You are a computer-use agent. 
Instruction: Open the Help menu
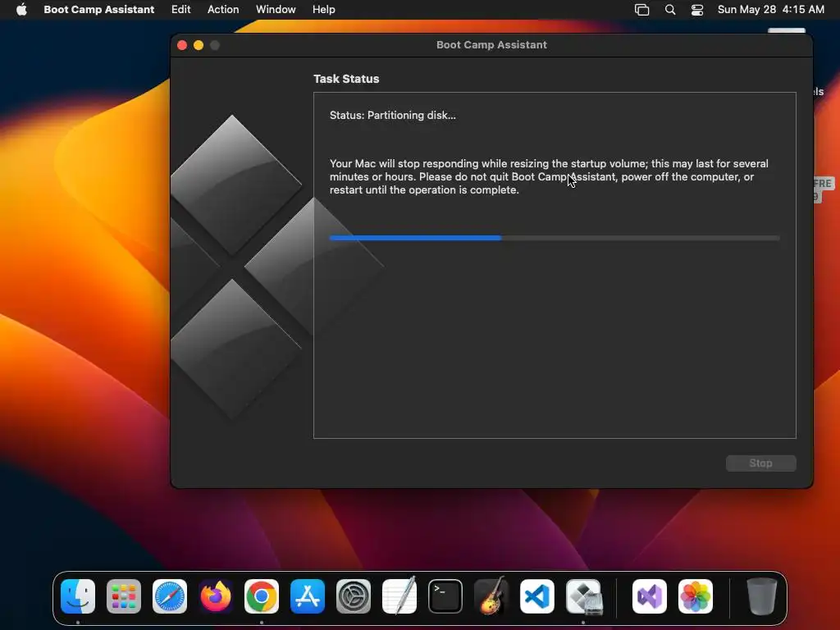click(x=324, y=10)
